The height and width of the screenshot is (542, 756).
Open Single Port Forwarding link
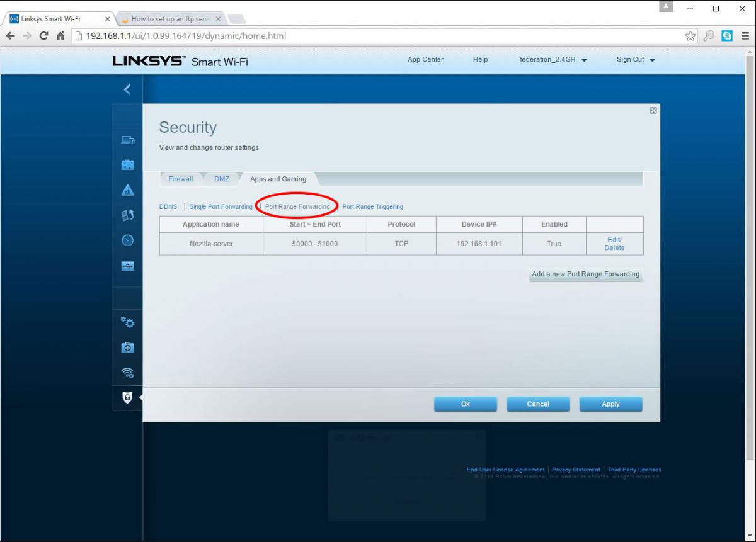pyautogui.click(x=220, y=207)
